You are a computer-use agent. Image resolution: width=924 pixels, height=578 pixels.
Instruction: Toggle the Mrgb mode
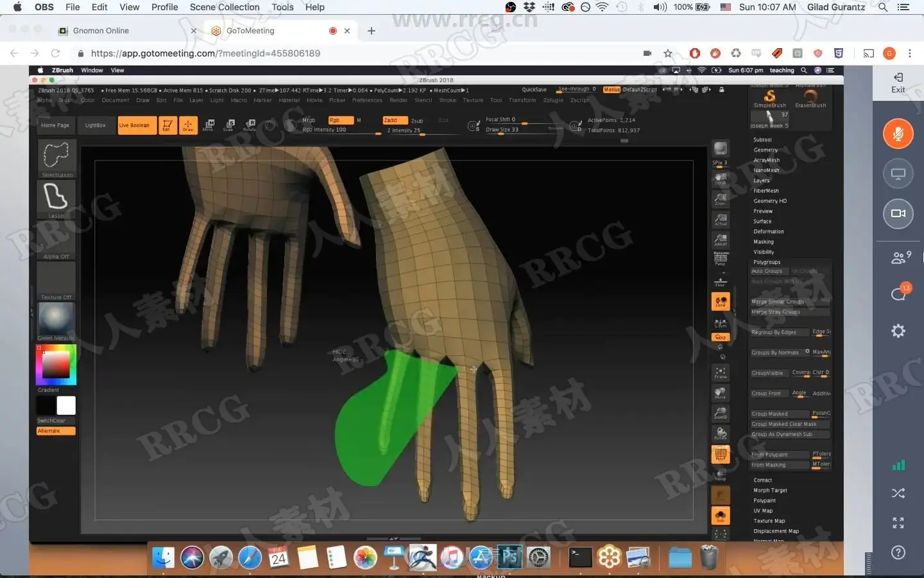click(x=309, y=120)
